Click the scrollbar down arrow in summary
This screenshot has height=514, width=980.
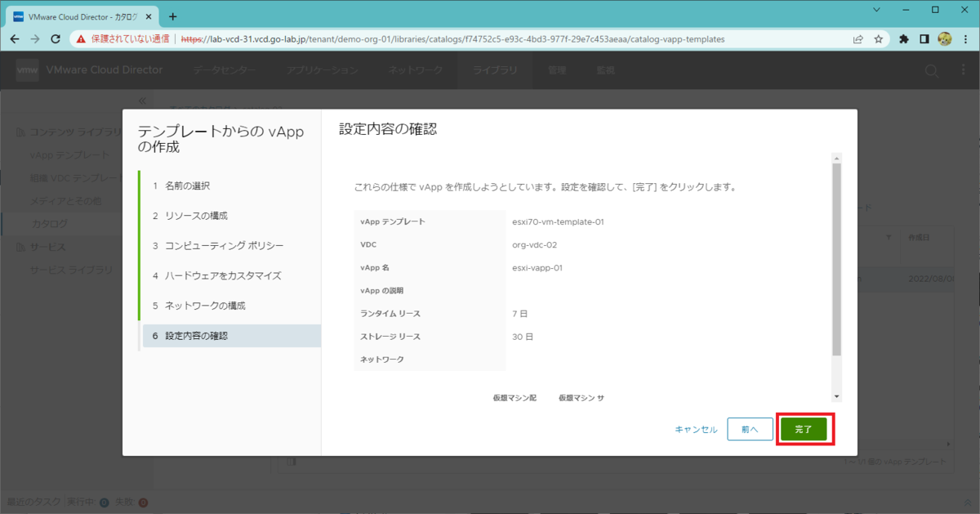point(836,396)
